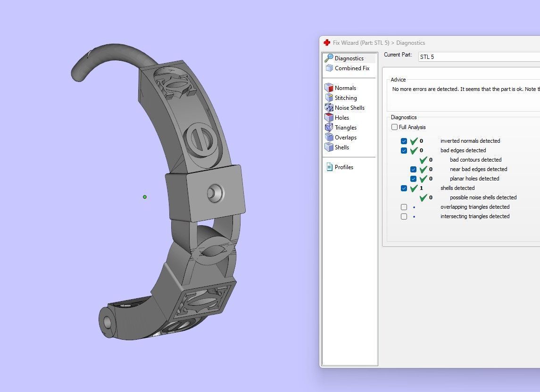
Task: Open the Combined Fix page
Action: pos(352,68)
